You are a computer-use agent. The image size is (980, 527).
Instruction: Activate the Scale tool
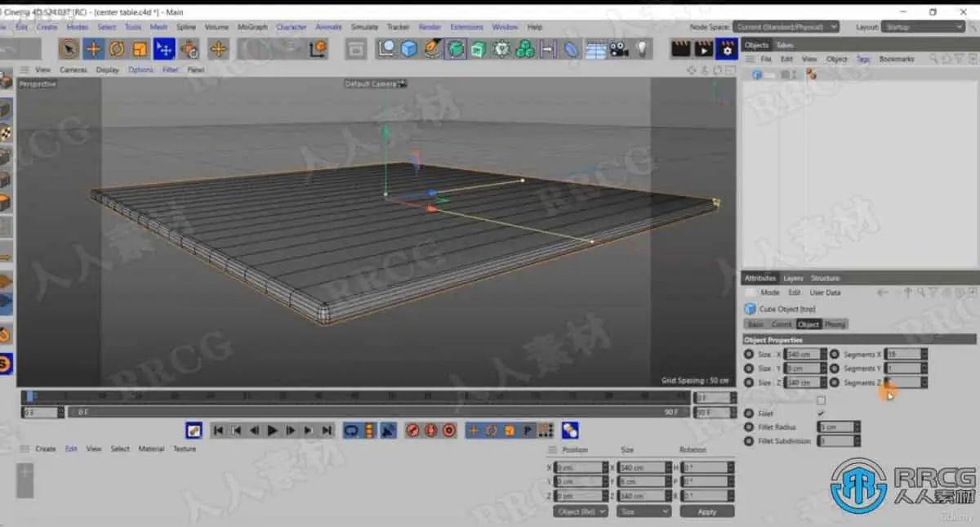[140, 49]
